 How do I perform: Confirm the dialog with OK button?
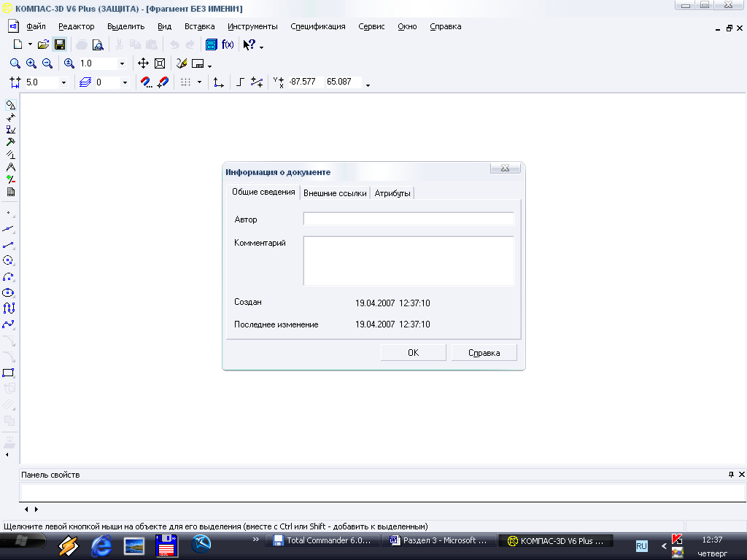tap(413, 353)
